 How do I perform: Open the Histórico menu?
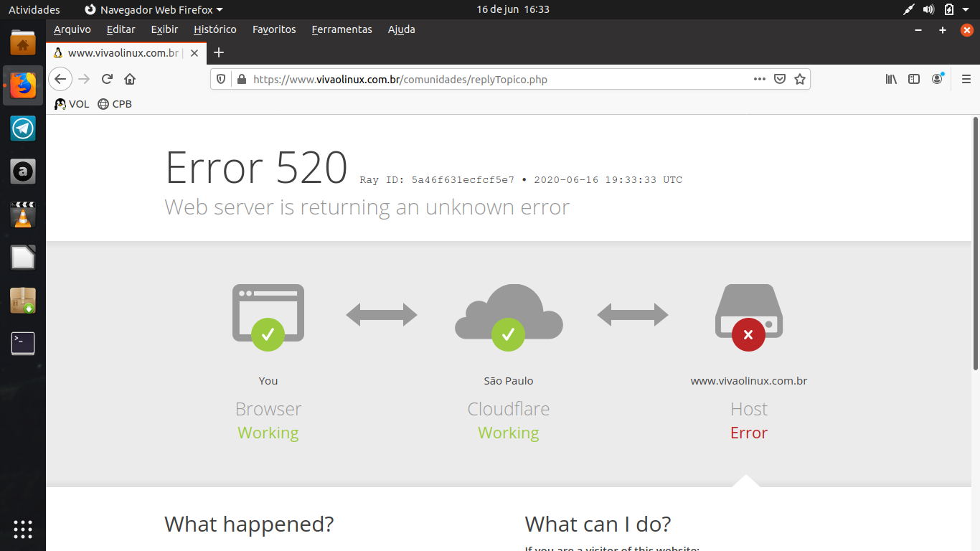(215, 29)
